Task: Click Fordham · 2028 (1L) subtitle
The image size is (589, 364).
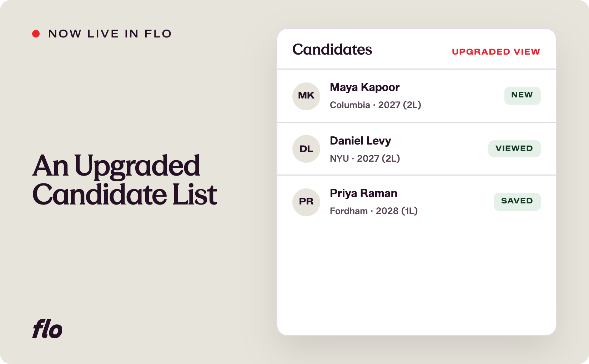Action: [374, 211]
